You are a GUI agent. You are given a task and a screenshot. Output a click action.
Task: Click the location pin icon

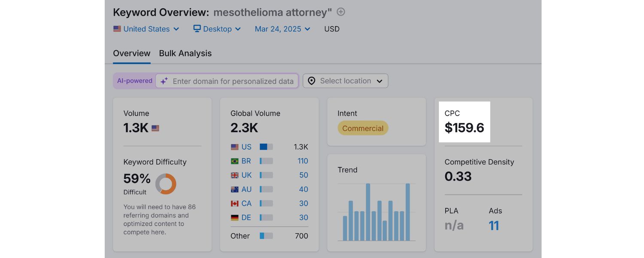(x=312, y=81)
